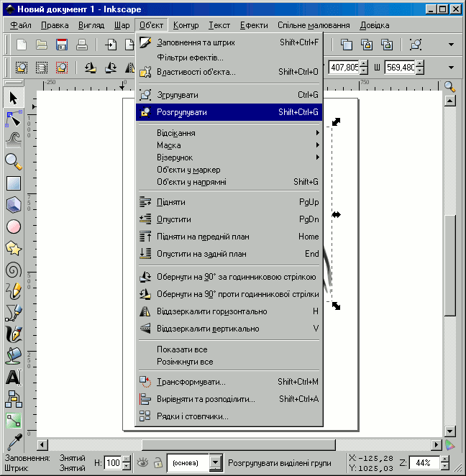This screenshot has width=466, height=476.
Task: Choose Віддзеркалити горизонтально
Action: pyautogui.click(x=229, y=311)
